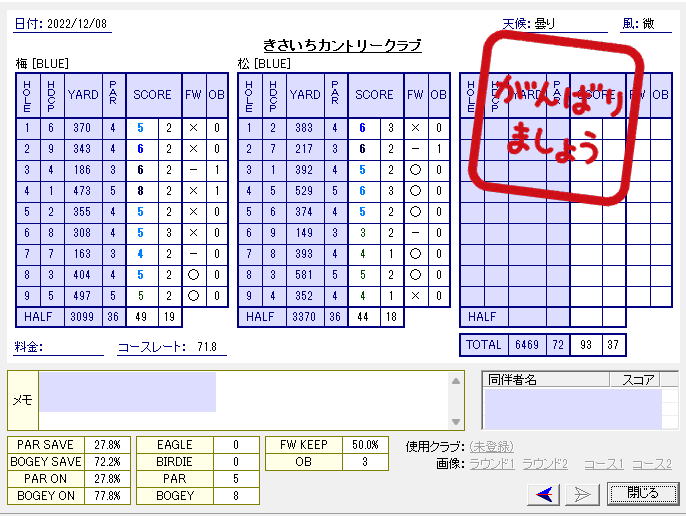Click inside the メモ text field
The image size is (686, 516).
click(x=245, y=400)
